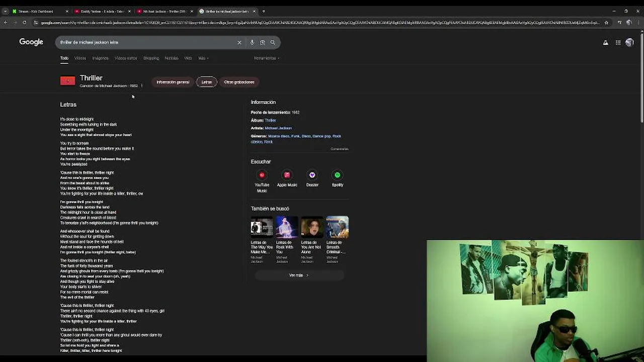The image size is (644, 362).
Task: Switch to the Daddy Yankee YouTube tab
Action: (102, 11)
